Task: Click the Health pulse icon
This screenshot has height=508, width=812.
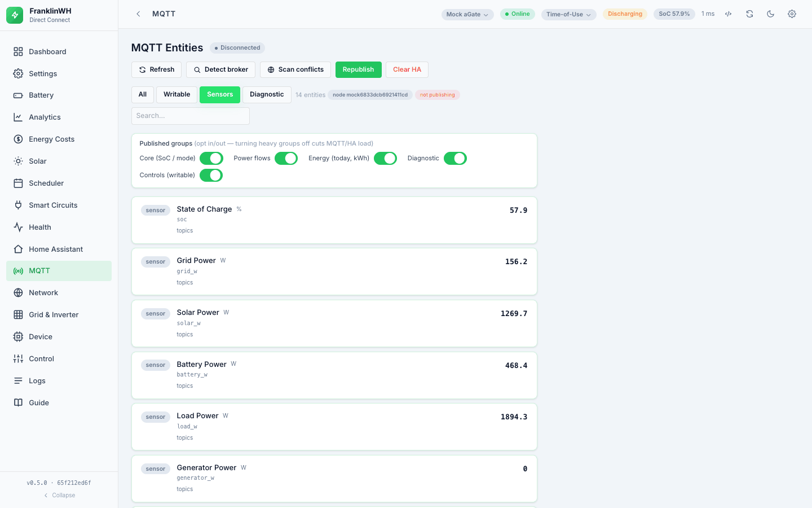Action: 18,227
